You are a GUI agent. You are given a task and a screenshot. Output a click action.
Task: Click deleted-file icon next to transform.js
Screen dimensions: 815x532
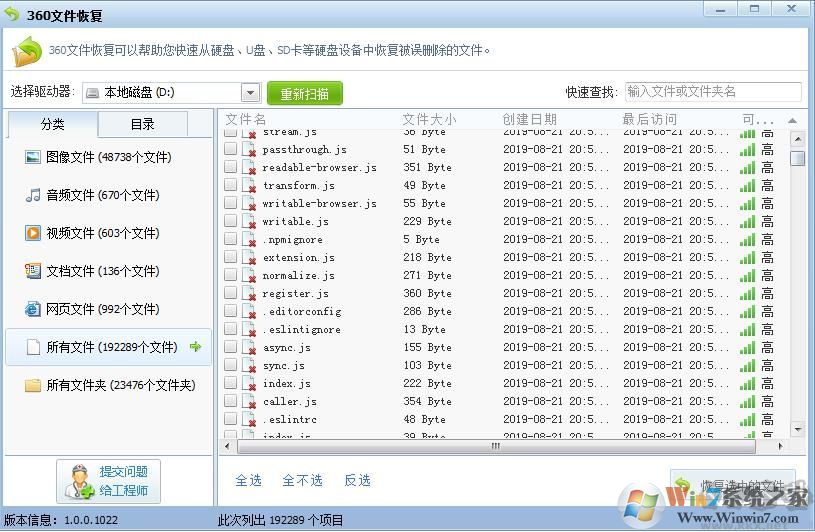tap(249, 185)
